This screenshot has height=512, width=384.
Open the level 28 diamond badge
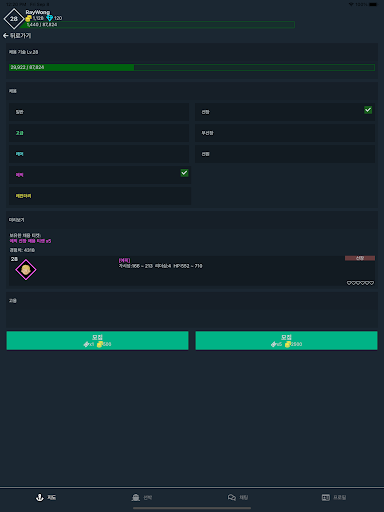pos(14,19)
